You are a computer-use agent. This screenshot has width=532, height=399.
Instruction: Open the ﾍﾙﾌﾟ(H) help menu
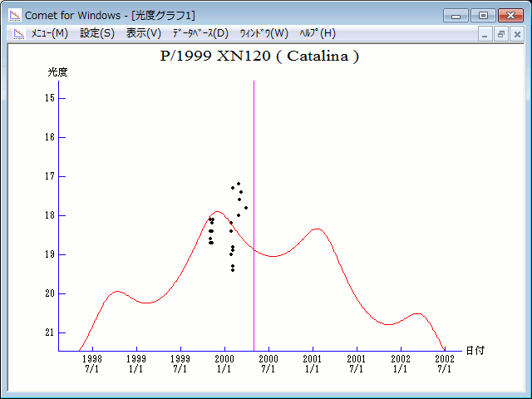coord(317,33)
